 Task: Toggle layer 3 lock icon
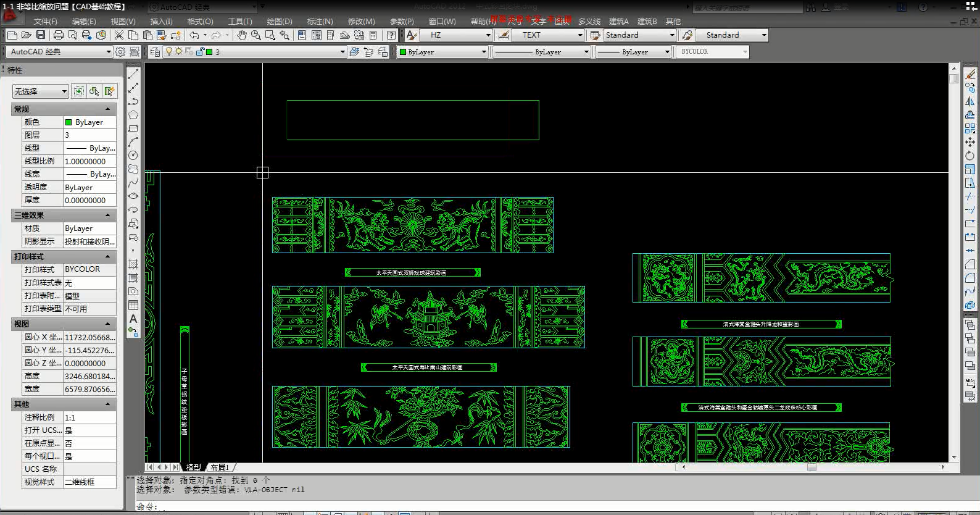pos(200,52)
